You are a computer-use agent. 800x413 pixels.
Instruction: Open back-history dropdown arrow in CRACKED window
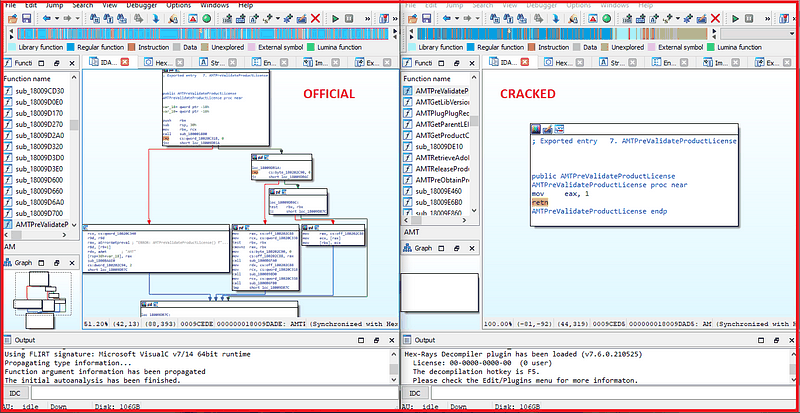pos(457,19)
